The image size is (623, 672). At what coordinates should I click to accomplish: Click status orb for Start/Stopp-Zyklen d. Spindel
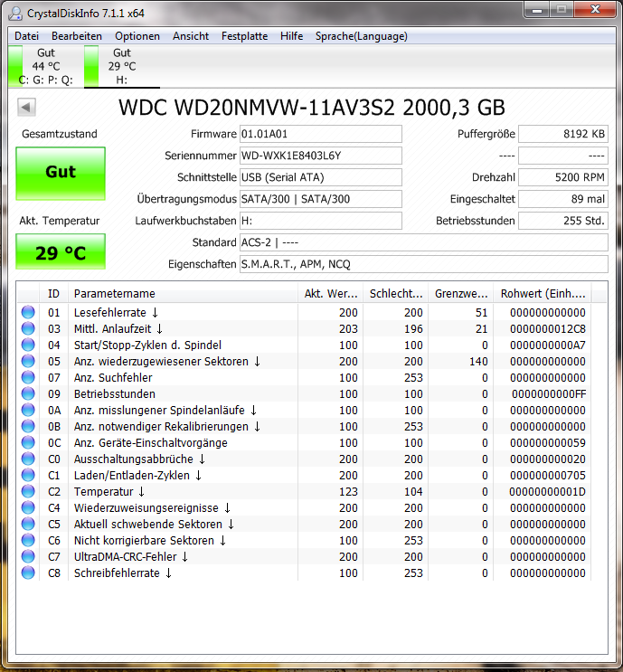[28, 345]
